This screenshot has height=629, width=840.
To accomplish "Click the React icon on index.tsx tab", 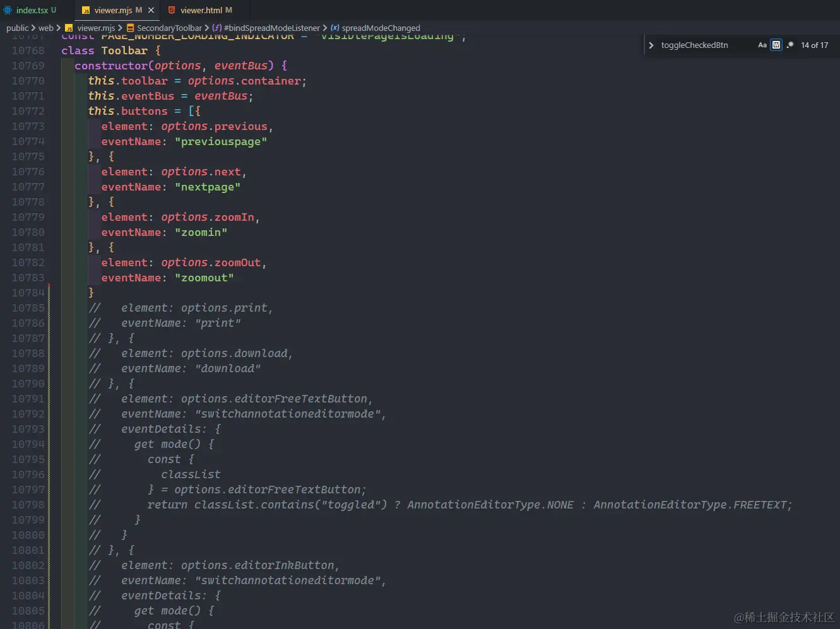I will (8, 10).
